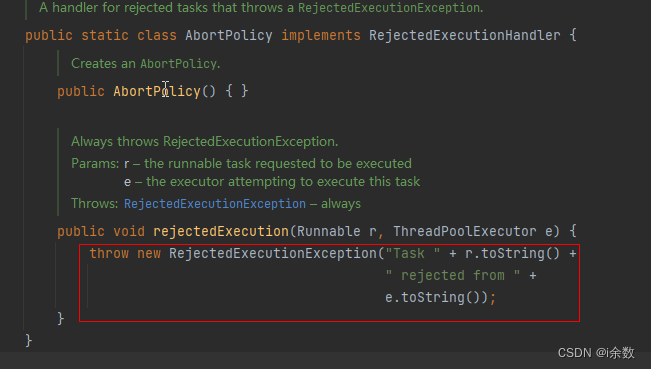Click the rejectedExecution method name
The height and width of the screenshot is (369, 651).
[221, 231]
